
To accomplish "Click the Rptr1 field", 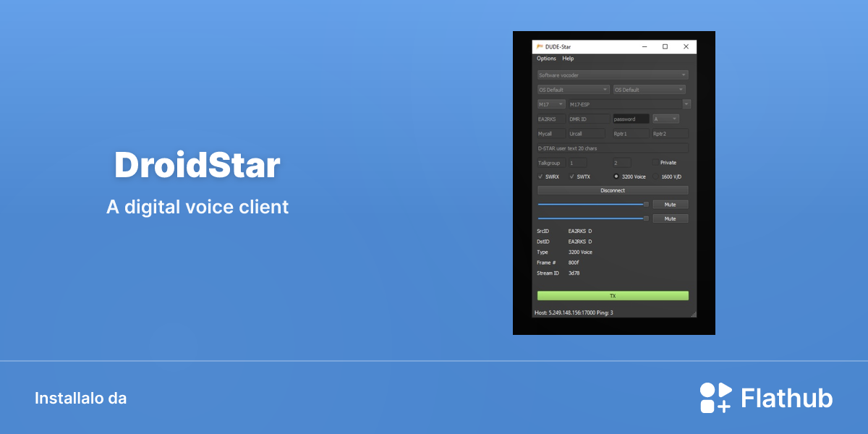I will [631, 134].
